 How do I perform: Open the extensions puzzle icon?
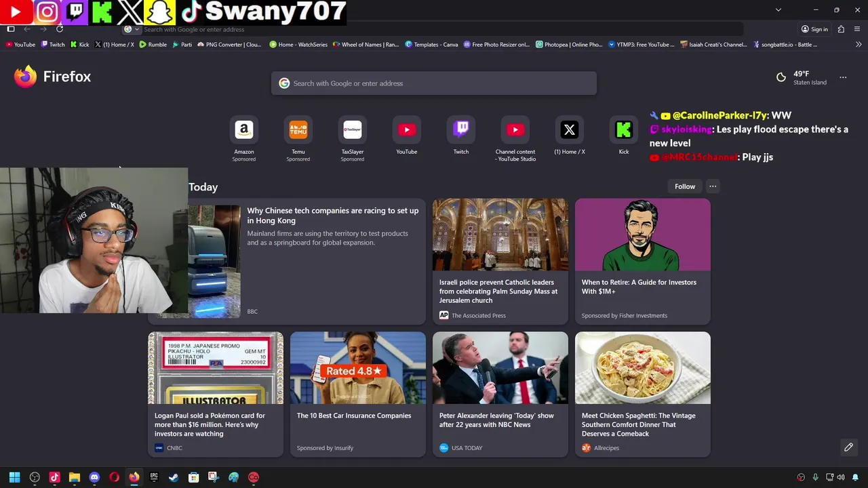[x=841, y=29]
